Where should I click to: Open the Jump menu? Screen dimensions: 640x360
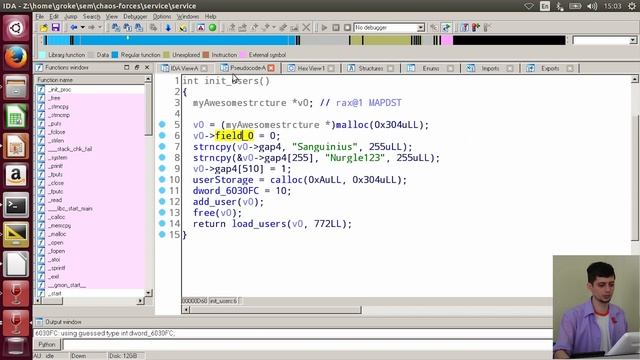71,16
